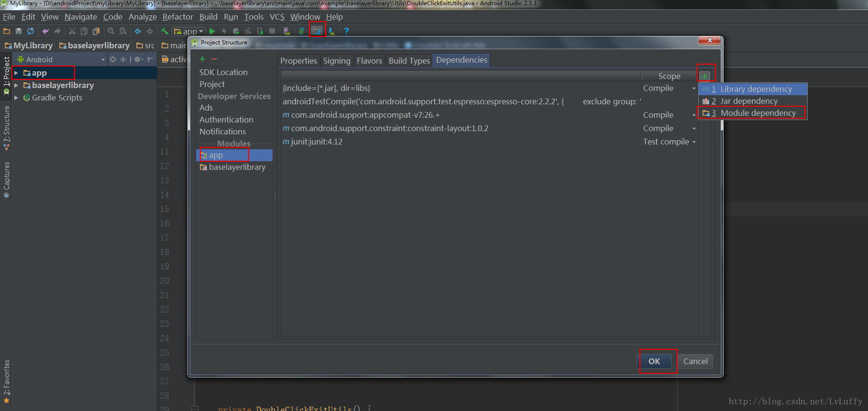The height and width of the screenshot is (411, 868).
Task: Click the Collapse All icon in project pane
Action: [x=123, y=59]
